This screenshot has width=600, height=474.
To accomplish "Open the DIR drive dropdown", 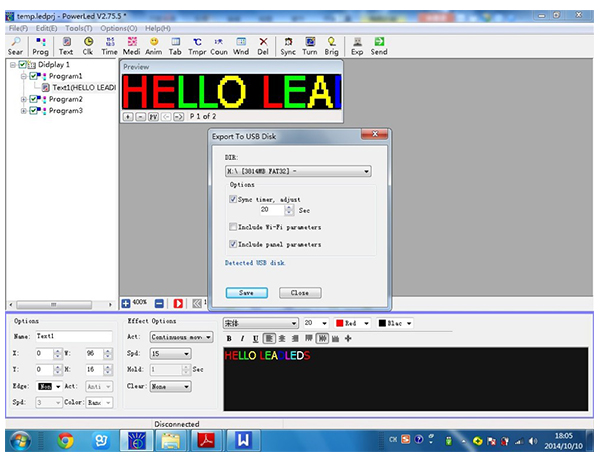I will click(366, 171).
